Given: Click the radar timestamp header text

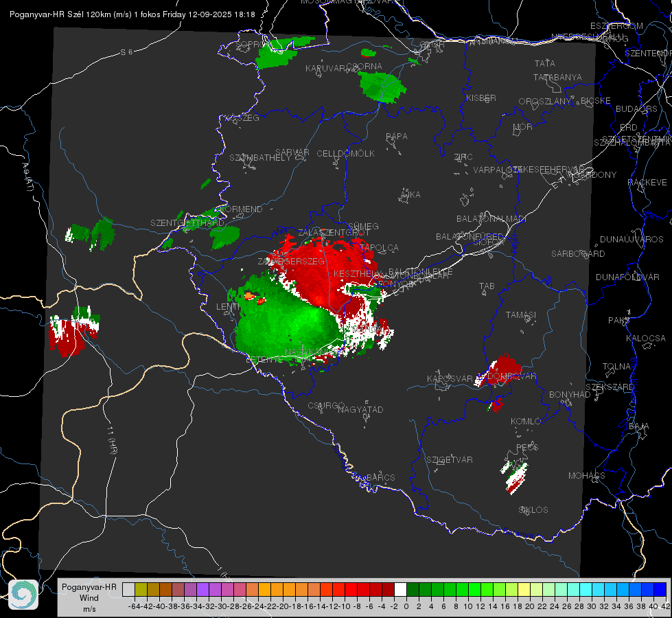Looking at the screenshot, I should click(132, 14).
